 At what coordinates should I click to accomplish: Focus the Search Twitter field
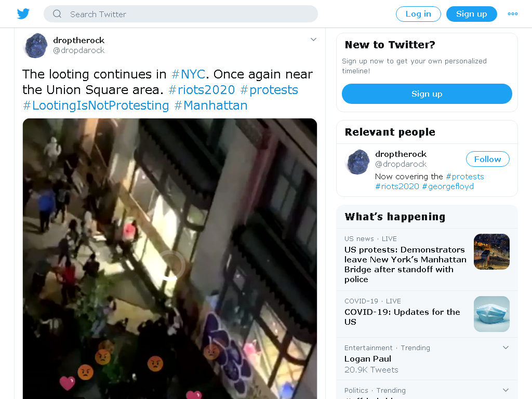click(180, 14)
